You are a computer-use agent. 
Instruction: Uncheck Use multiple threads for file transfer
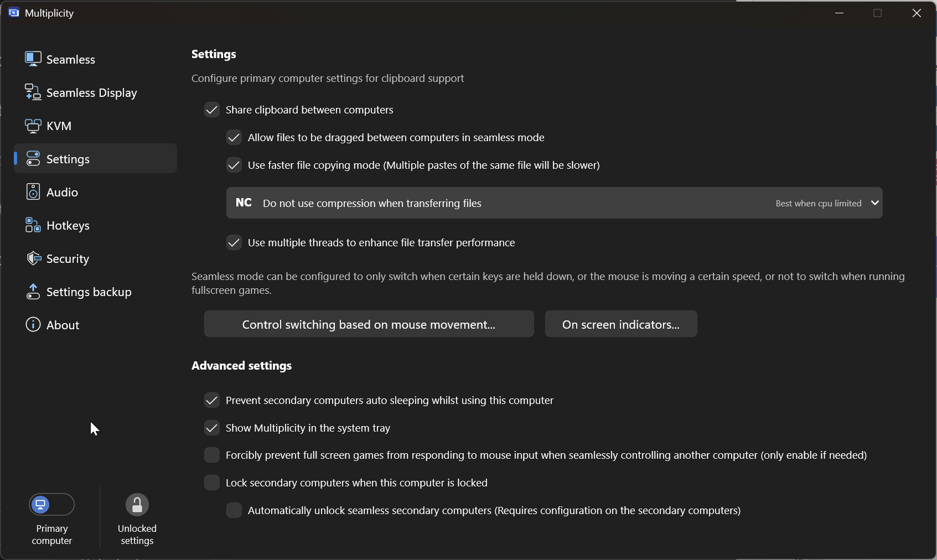coord(234,242)
